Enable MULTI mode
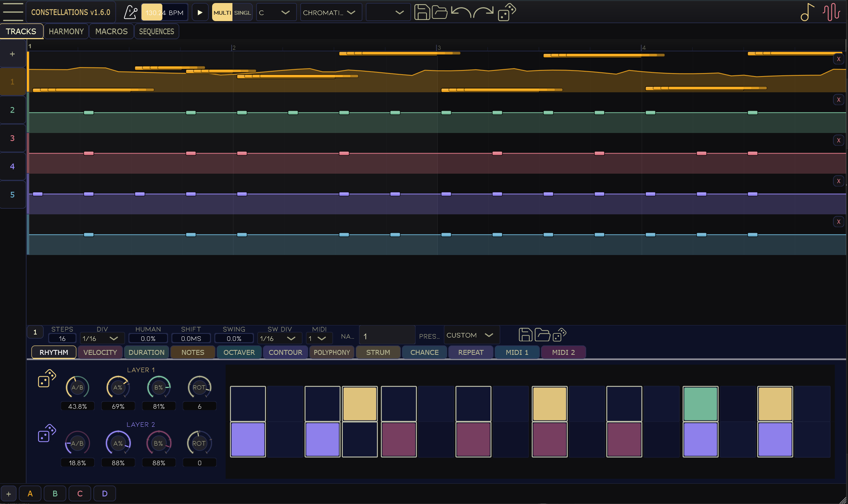This screenshot has height=504, width=848. pos(222,12)
